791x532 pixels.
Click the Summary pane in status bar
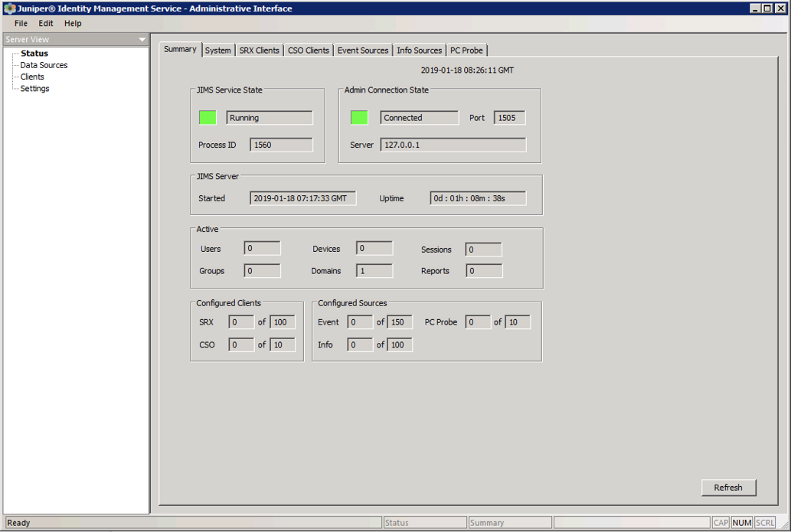(510, 523)
